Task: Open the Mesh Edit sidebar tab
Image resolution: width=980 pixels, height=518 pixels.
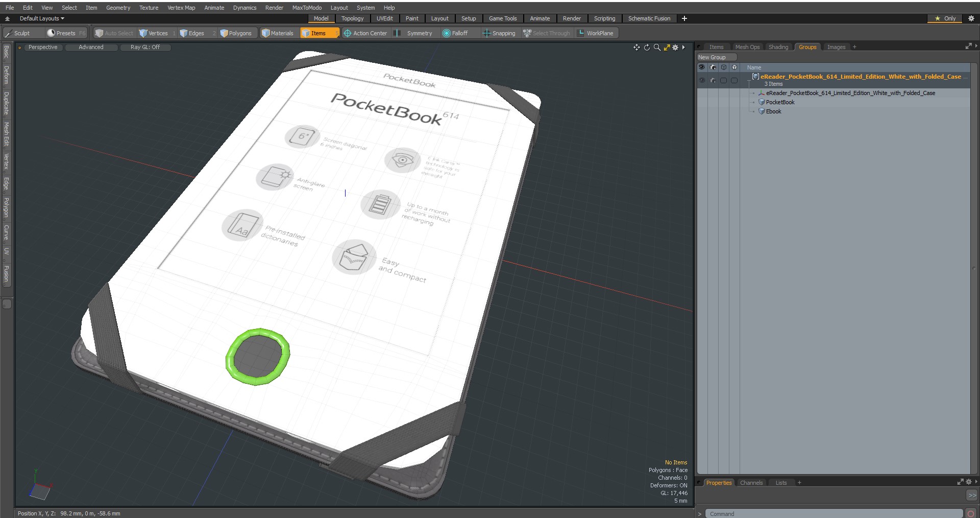Action: [6, 134]
